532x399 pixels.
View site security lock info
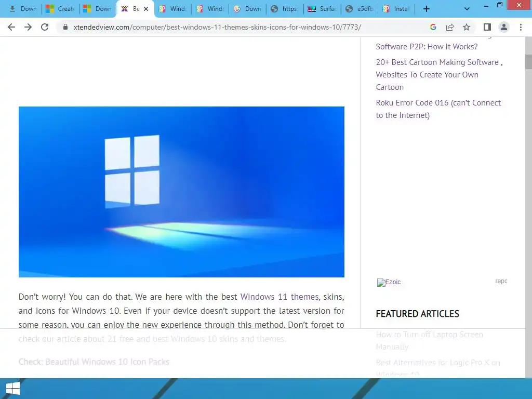pyautogui.click(x=65, y=27)
